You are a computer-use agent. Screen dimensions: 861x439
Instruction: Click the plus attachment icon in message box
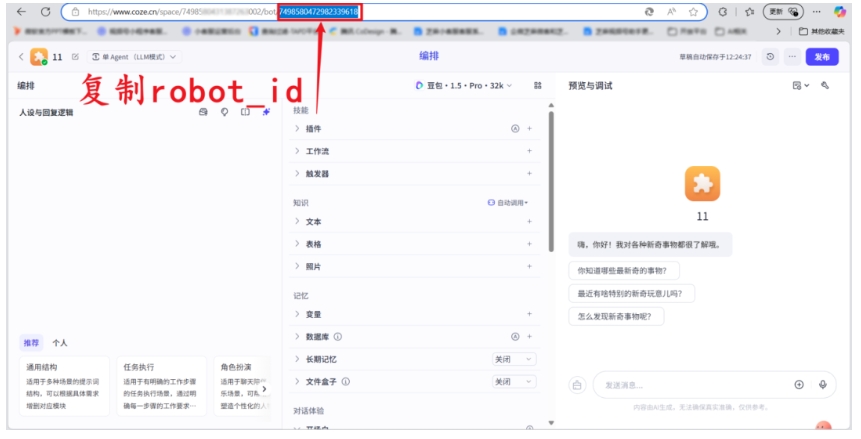coord(800,385)
